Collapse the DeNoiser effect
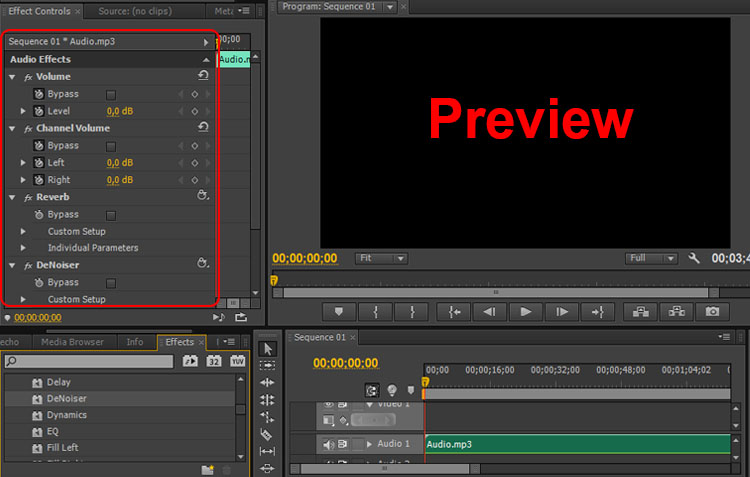This screenshot has width=750, height=477. tap(12, 265)
